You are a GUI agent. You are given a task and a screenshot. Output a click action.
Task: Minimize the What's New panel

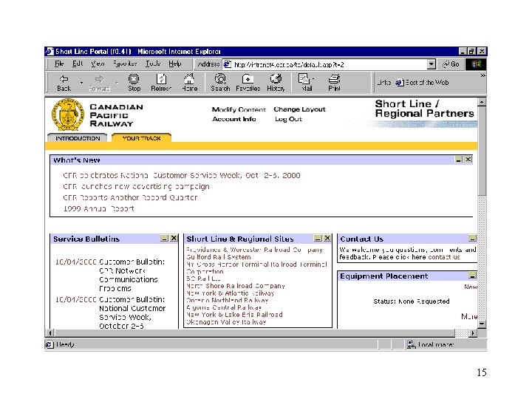[458, 160]
